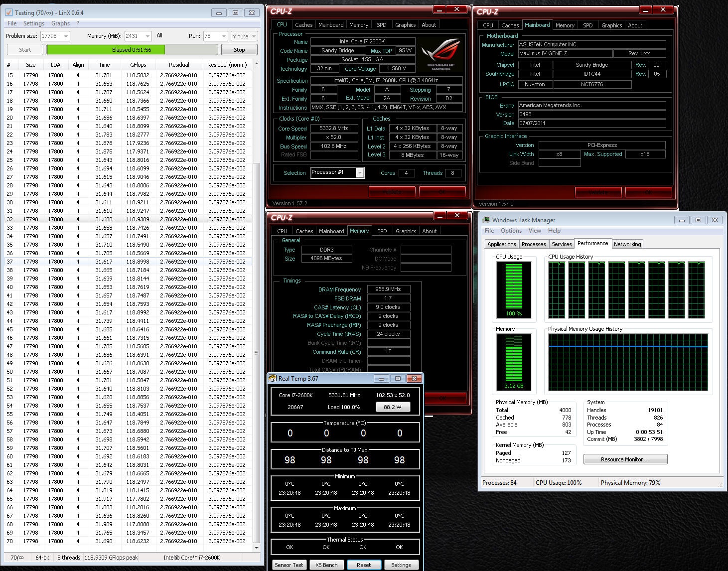Click the CPU Usage 100 % gauge

[514, 289]
